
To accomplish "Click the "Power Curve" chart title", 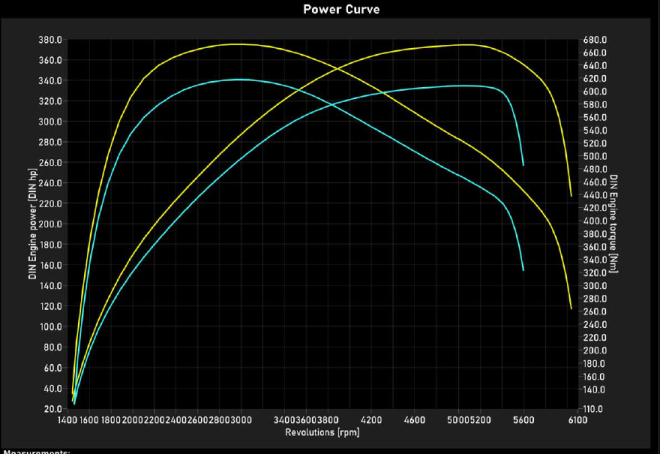I will tap(329, 9).
